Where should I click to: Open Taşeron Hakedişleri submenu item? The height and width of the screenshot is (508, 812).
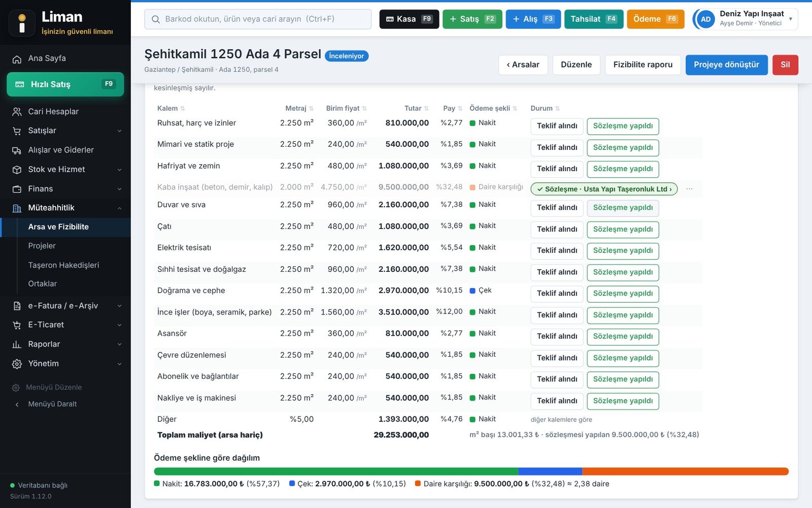click(63, 265)
